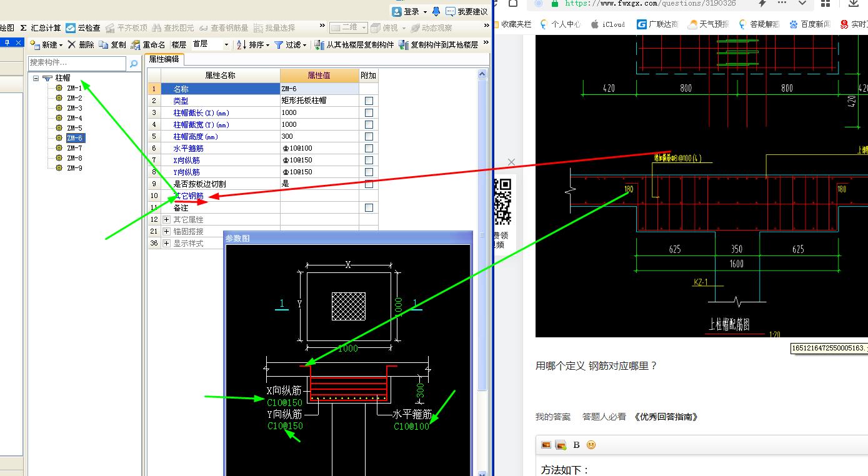
Task: Click C10@100 value under 水平箍筋 in diagram
Action: (411, 426)
